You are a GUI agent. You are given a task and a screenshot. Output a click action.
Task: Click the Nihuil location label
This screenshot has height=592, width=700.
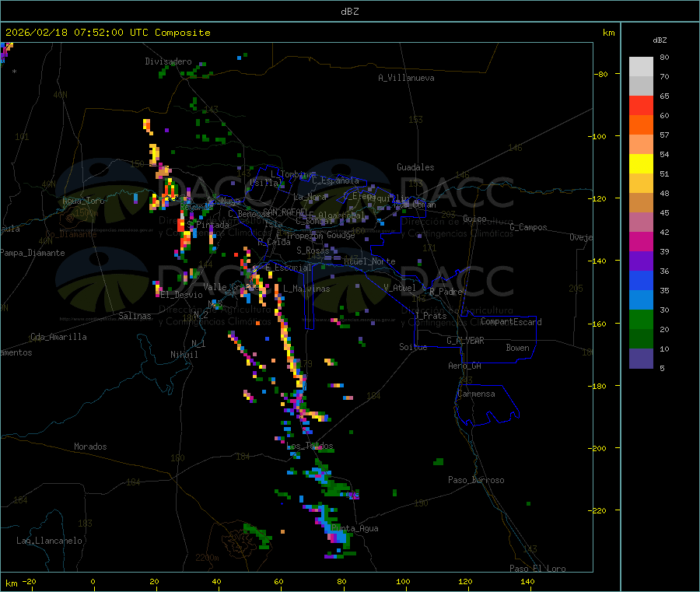click(184, 355)
